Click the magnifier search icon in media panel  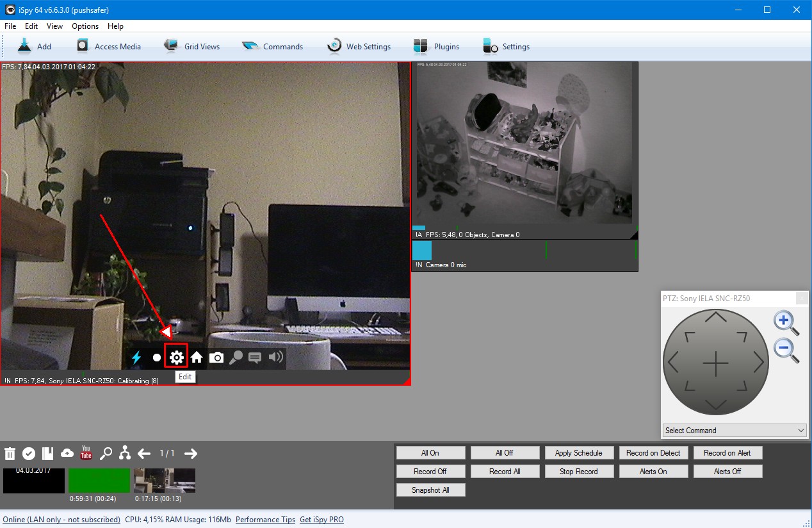(x=106, y=454)
